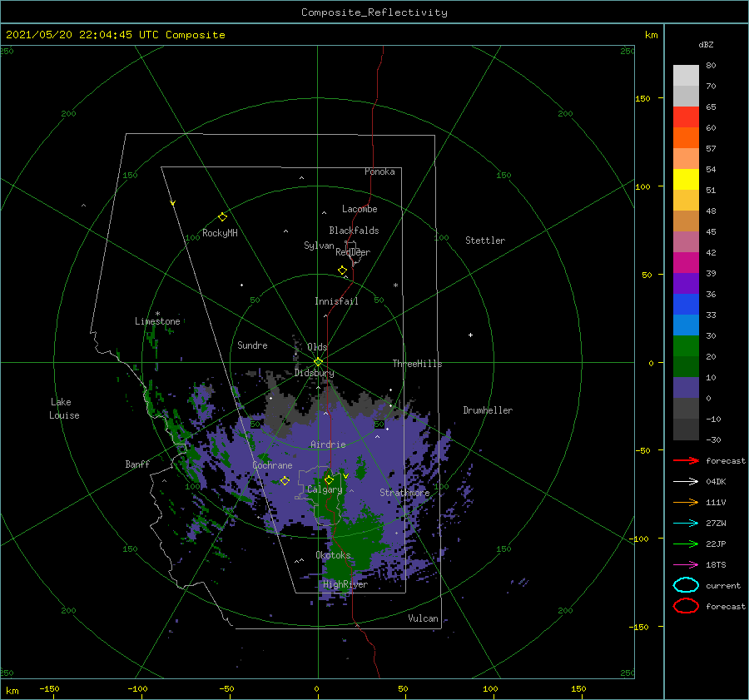The width and height of the screenshot is (749, 700).
Task: Click the Strathmore city label
Action: (x=404, y=493)
